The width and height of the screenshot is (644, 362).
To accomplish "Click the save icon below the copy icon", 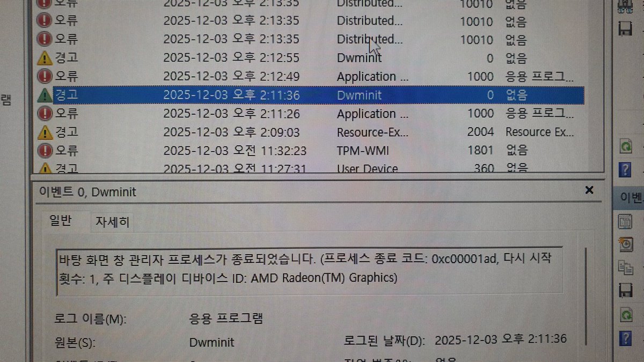I will 625,291.
